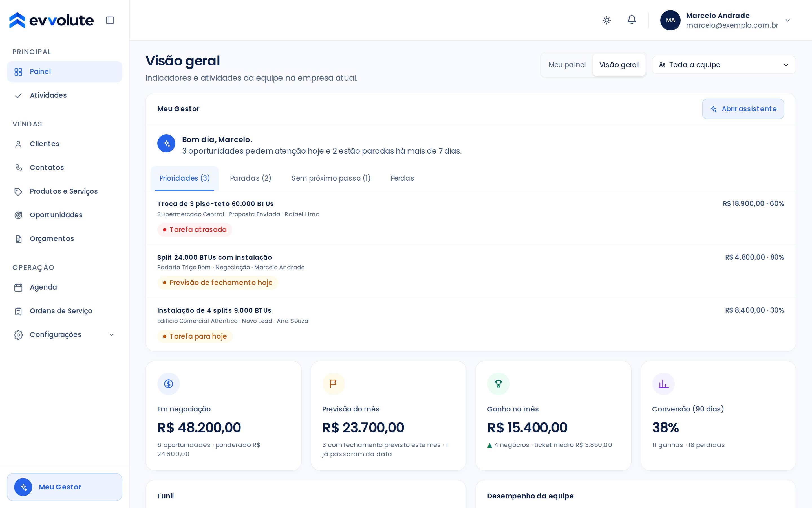This screenshot has width=812, height=508.
Task: Click the Tarefa atrasada badge
Action: pyautogui.click(x=195, y=229)
